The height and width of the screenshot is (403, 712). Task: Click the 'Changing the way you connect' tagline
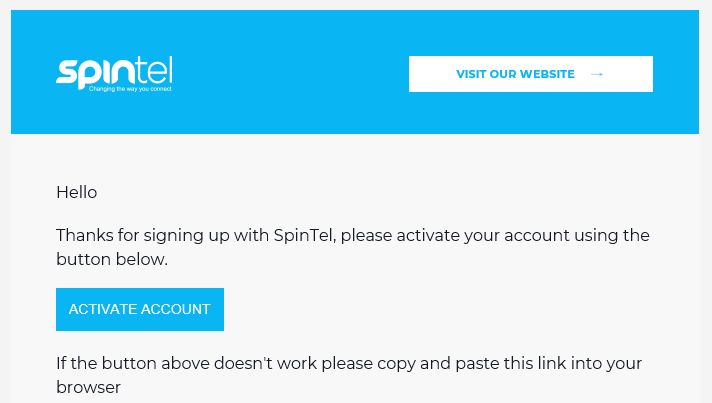pos(130,89)
